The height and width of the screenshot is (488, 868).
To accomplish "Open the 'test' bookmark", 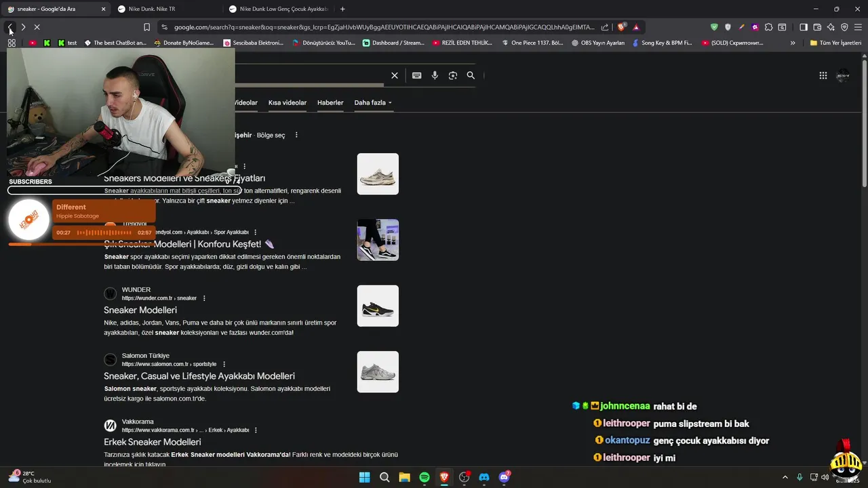I will click(66, 43).
